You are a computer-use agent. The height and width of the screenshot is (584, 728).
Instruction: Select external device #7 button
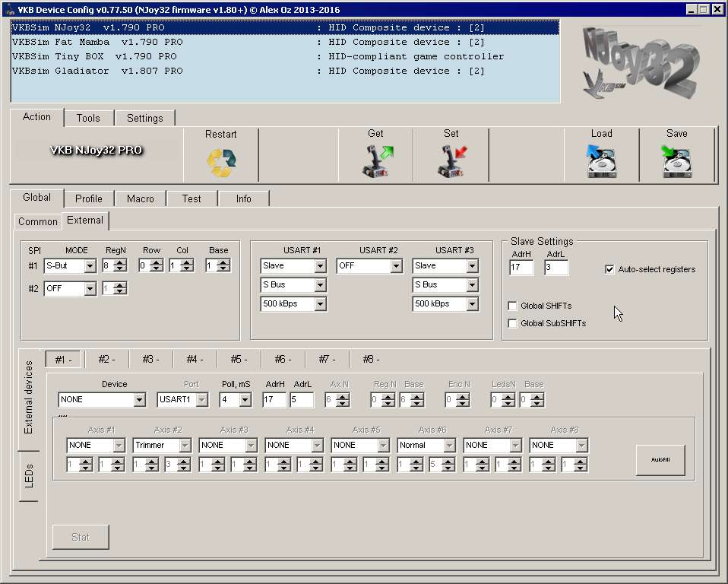pos(328,359)
